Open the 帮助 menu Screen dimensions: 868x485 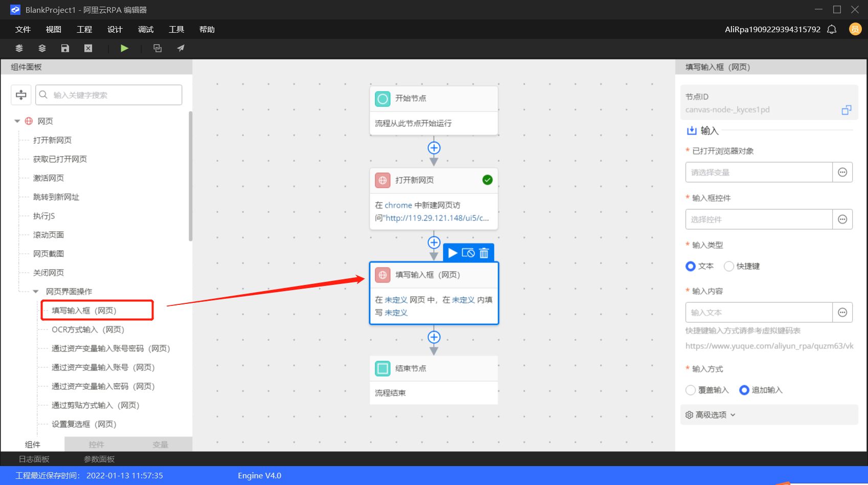coord(207,29)
